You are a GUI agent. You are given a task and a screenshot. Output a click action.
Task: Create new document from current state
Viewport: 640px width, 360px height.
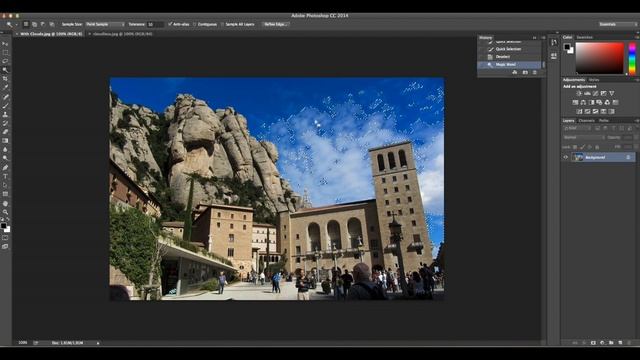(x=515, y=72)
